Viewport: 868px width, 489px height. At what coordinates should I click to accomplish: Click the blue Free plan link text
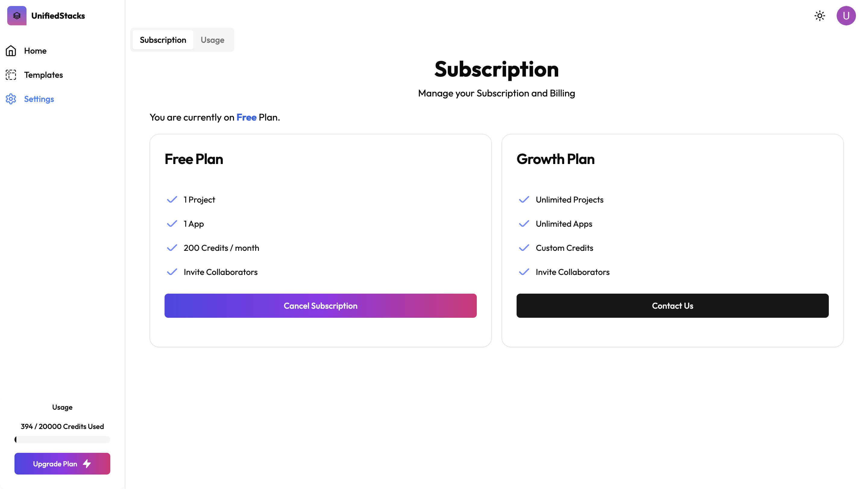(246, 117)
